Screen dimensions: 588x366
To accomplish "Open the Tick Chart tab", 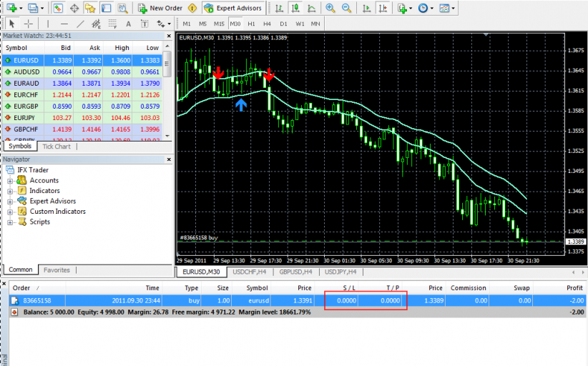I will pos(57,147).
